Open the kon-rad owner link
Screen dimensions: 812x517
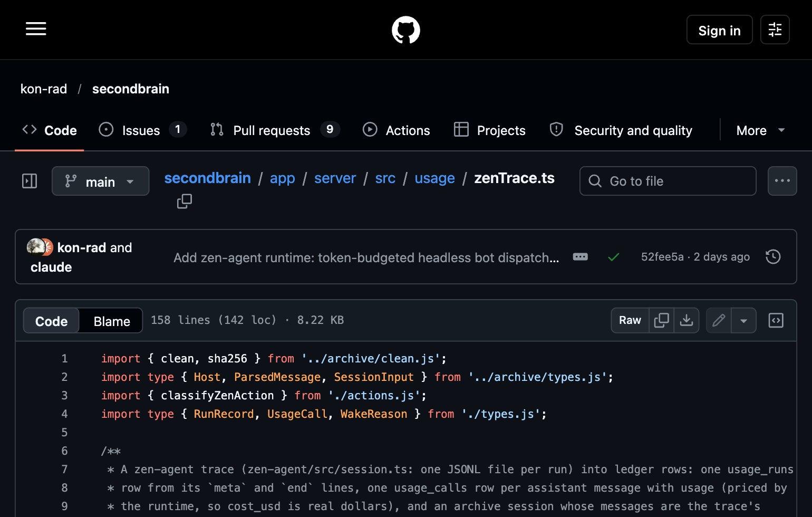pyautogui.click(x=44, y=89)
